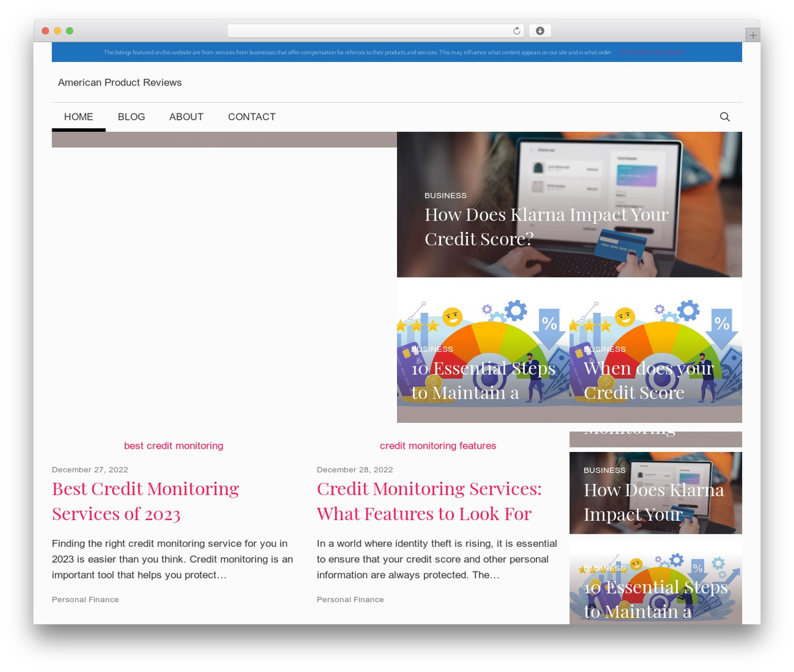Open the ABOUT page from navigation
The height and width of the screenshot is (672, 794).
click(x=186, y=117)
